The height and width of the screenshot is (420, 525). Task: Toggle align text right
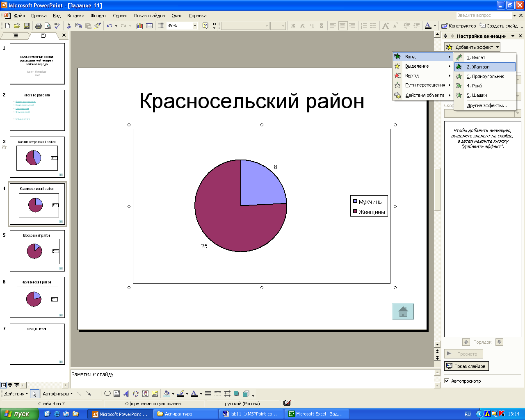click(x=352, y=26)
